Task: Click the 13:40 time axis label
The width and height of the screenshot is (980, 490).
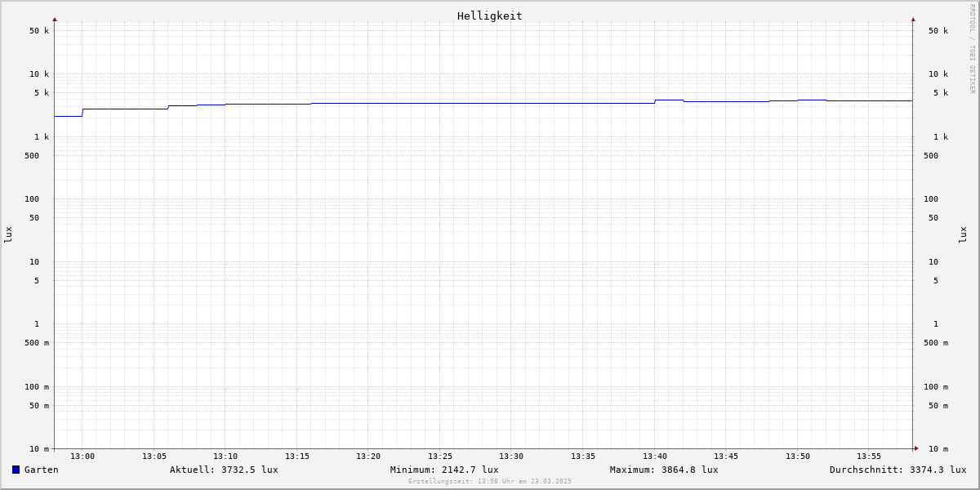Action: 655,456
